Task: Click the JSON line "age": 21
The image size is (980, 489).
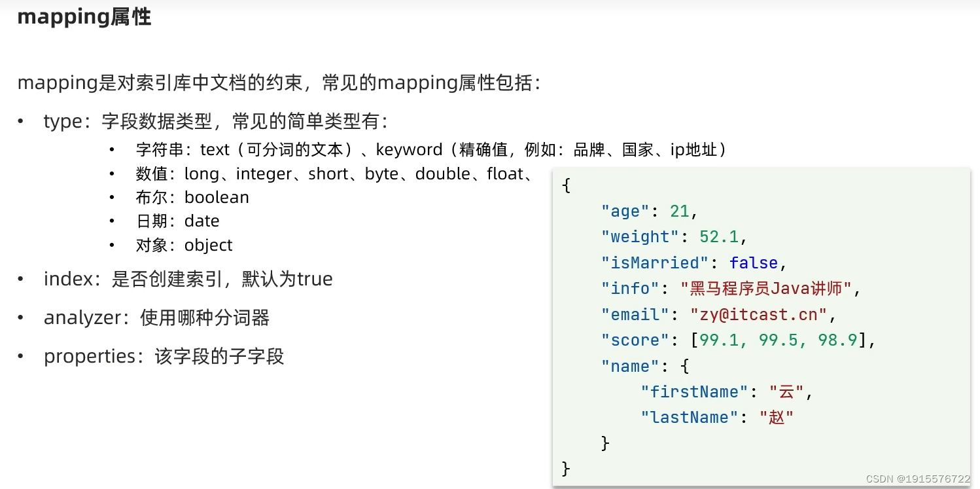Action: [x=650, y=211]
